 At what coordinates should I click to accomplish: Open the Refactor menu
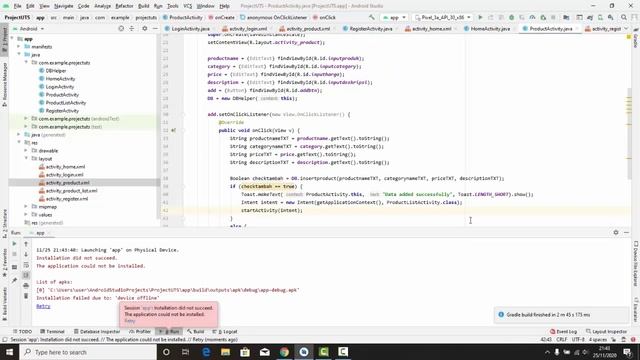pyautogui.click(x=124, y=6)
